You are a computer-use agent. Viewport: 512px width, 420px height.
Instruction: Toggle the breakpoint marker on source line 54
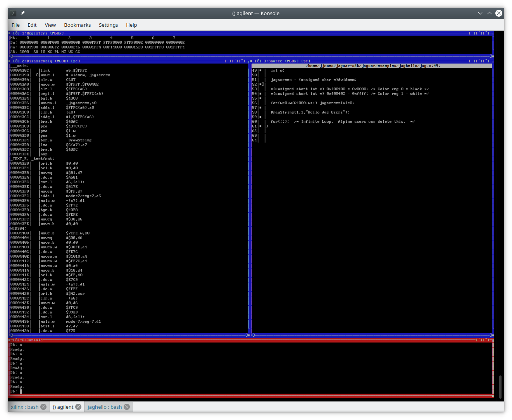(260, 94)
